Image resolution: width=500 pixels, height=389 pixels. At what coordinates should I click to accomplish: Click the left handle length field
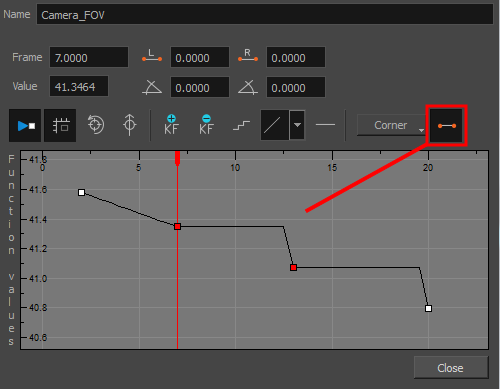click(200, 57)
